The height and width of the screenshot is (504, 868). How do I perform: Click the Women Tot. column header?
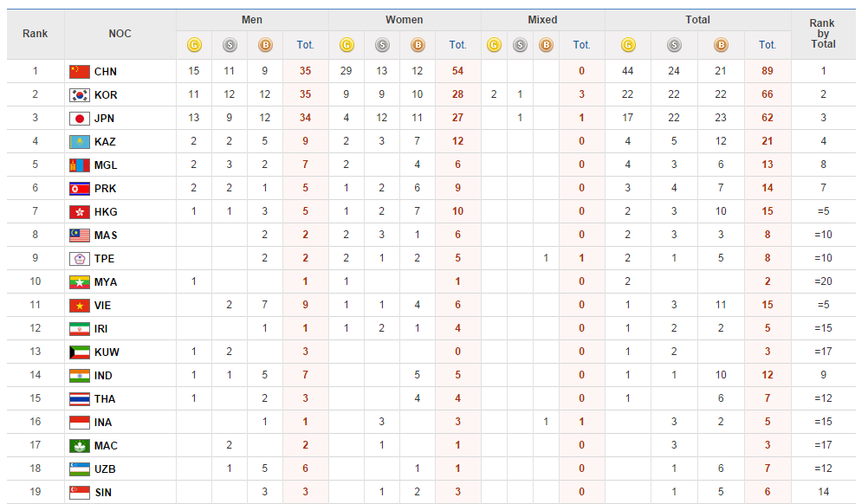(457, 45)
